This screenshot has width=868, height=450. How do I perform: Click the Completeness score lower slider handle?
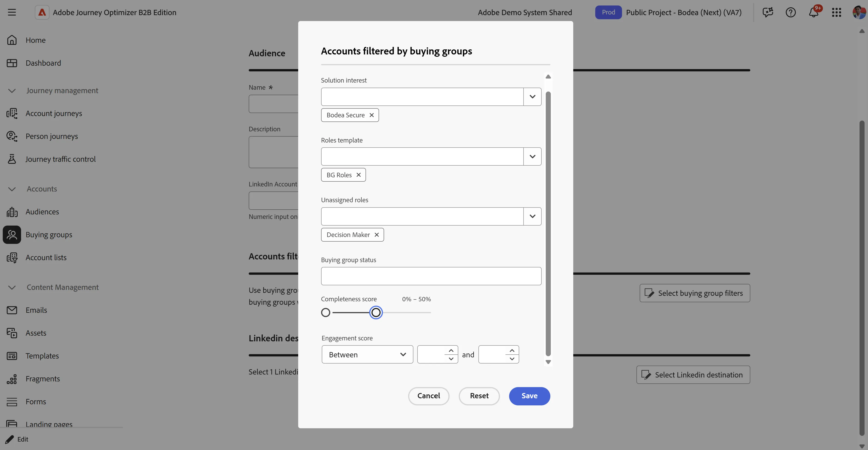pyautogui.click(x=325, y=312)
